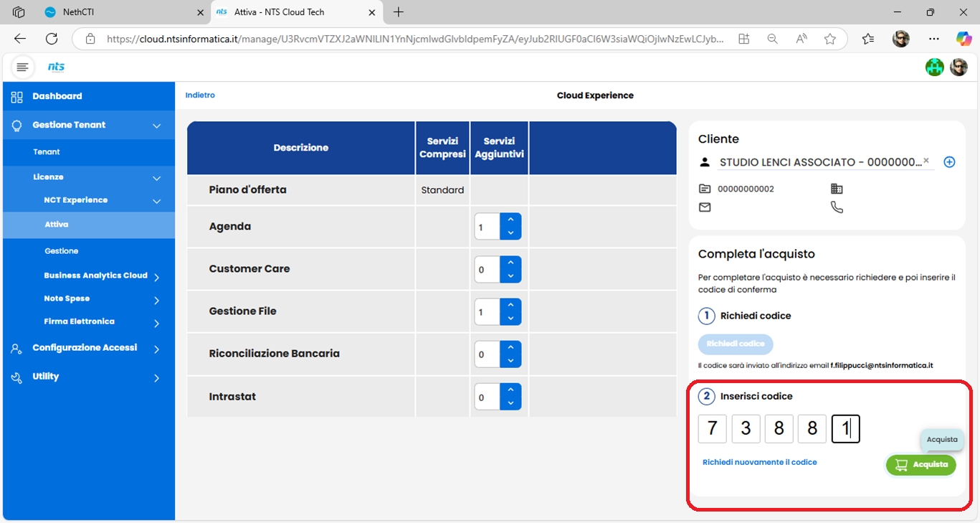Collapse the Gestione Tenant sidebar section
Screen dimensions: 980x523
(x=156, y=126)
